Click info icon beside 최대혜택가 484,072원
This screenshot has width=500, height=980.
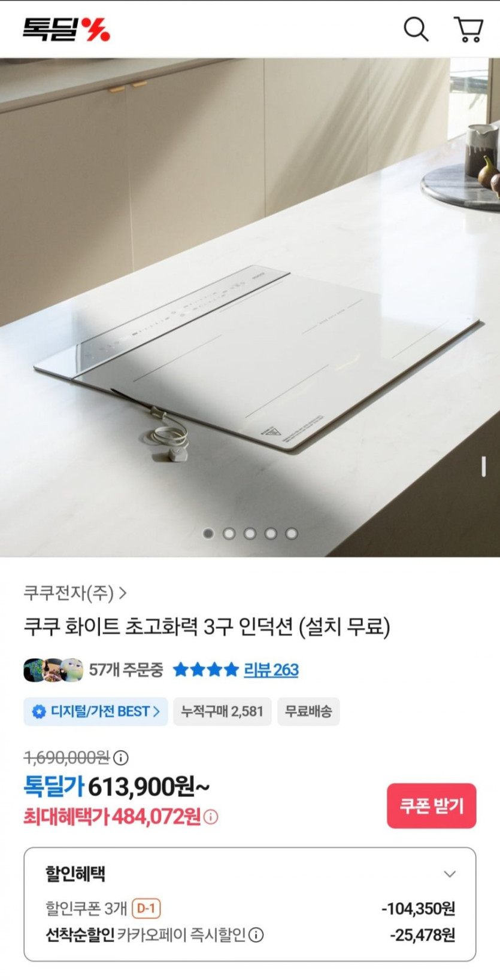click(x=211, y=817)
